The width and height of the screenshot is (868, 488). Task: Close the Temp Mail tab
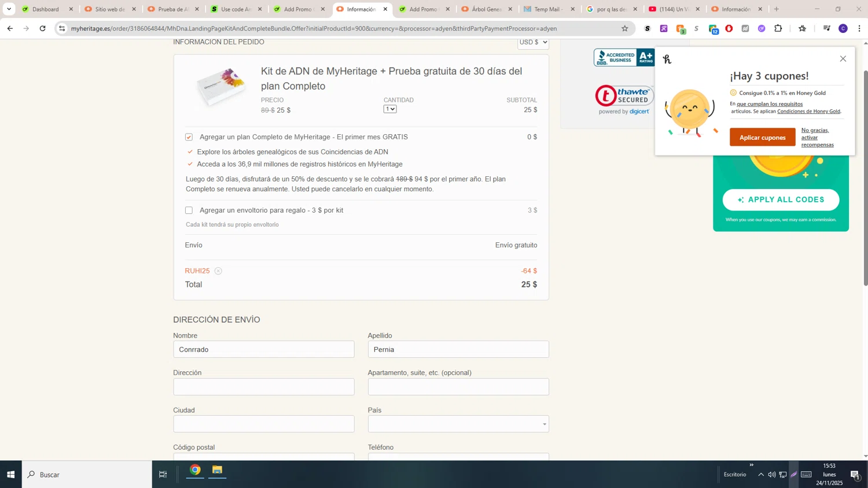573,9
